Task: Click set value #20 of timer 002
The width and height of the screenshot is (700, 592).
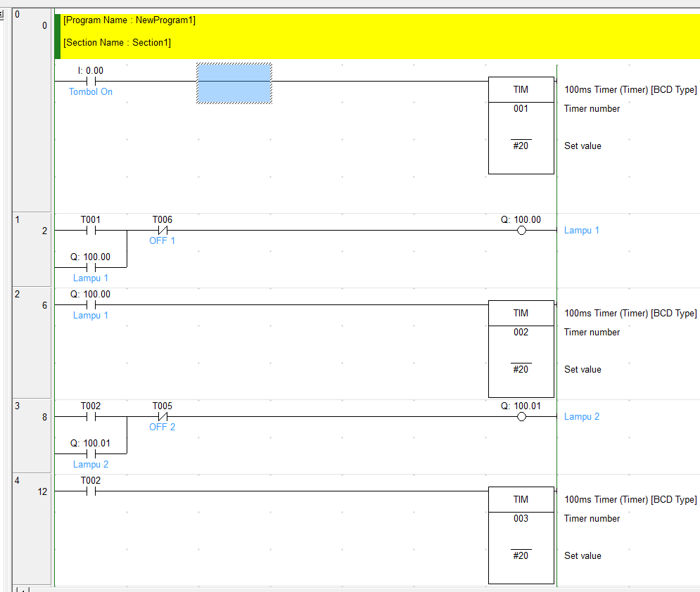Action: pyautogui.click(x=521, y=369)
